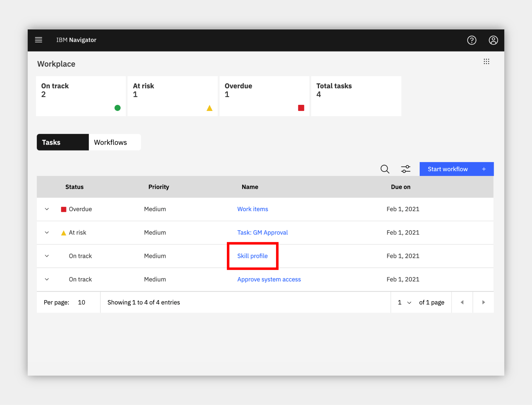The height and width of the screenshot is (405, 532).
Task: Expand the Task: GM Approval row chevron
Action: (x=47, y=232)
